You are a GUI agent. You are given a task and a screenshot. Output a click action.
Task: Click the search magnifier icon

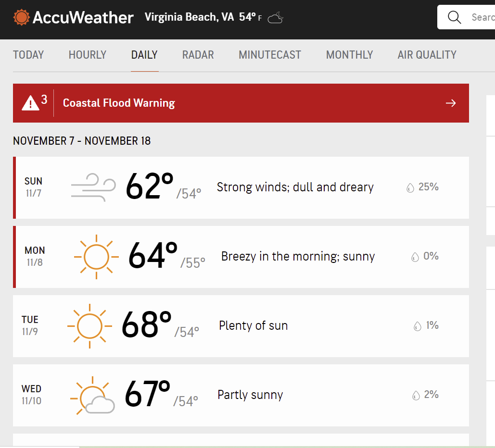click(454, 17)
